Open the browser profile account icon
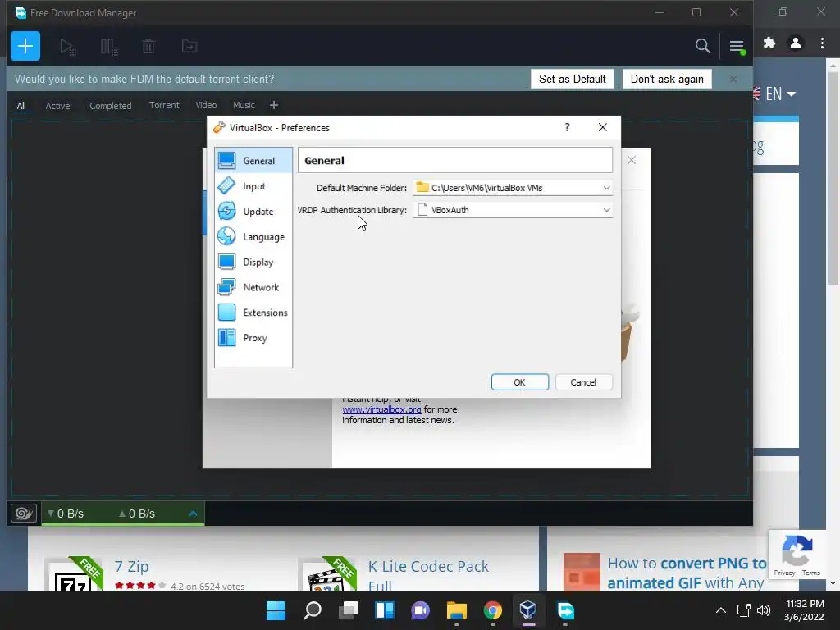 tap(796, 43)
